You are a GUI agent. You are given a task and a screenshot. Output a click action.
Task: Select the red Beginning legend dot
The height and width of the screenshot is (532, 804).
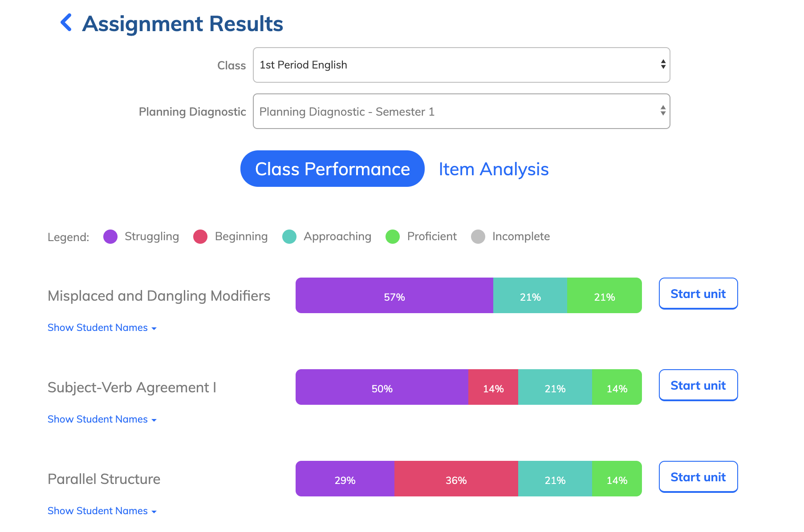(x=200, y=237)
